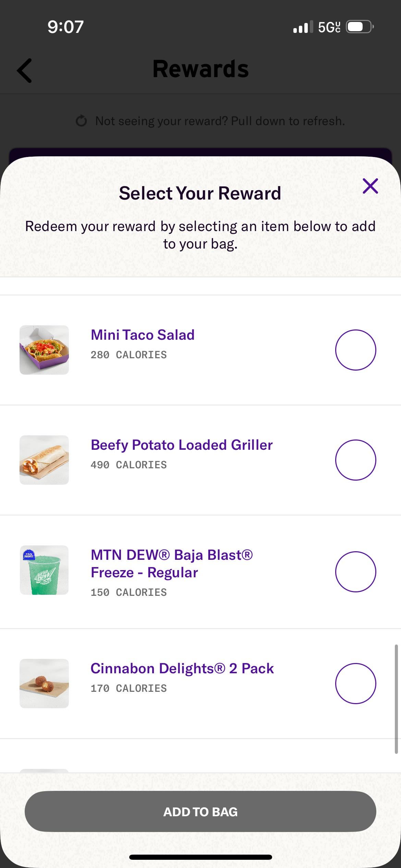Click the reward list vertical scrollbar
Screen dimensions: 401x868
click(x=396, y=699)
